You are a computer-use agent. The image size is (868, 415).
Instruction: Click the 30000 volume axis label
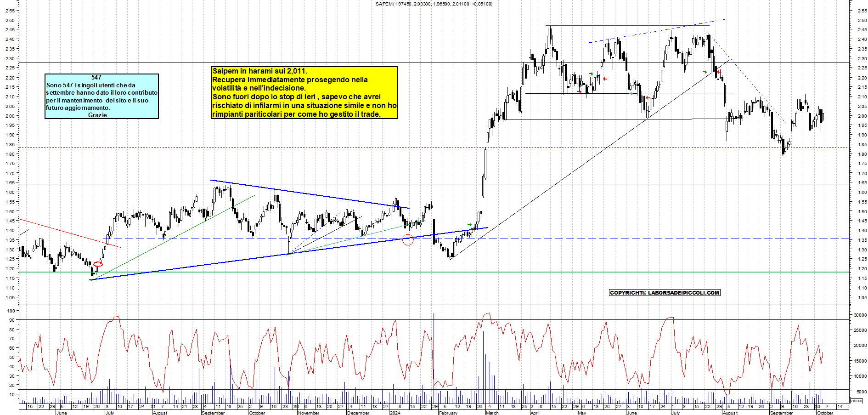tap(860, 315)
